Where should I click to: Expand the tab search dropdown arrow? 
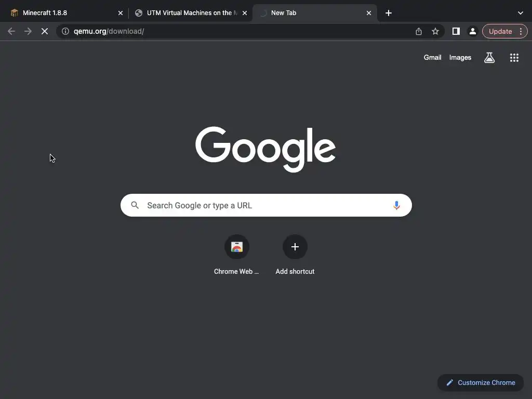pos(521,13)
